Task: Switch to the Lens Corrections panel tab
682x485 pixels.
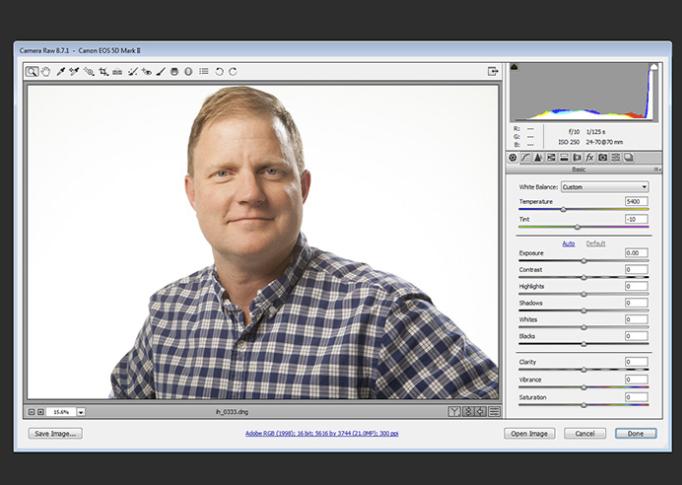Action: (577, 157)
